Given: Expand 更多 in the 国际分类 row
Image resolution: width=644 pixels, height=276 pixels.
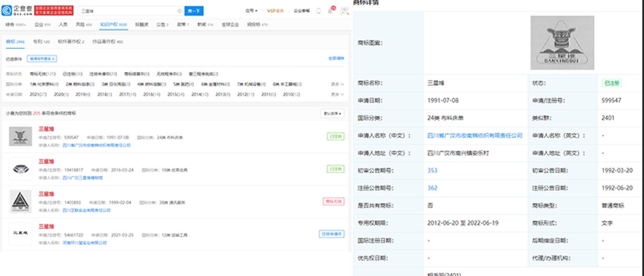Looking at the screenshot, I should click(x=338, y=84).
